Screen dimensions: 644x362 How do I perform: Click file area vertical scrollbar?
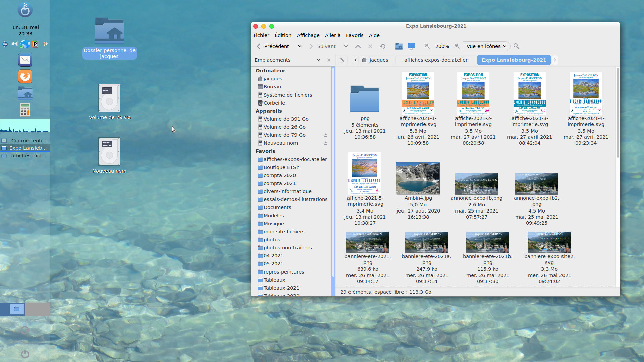point(618,113)
